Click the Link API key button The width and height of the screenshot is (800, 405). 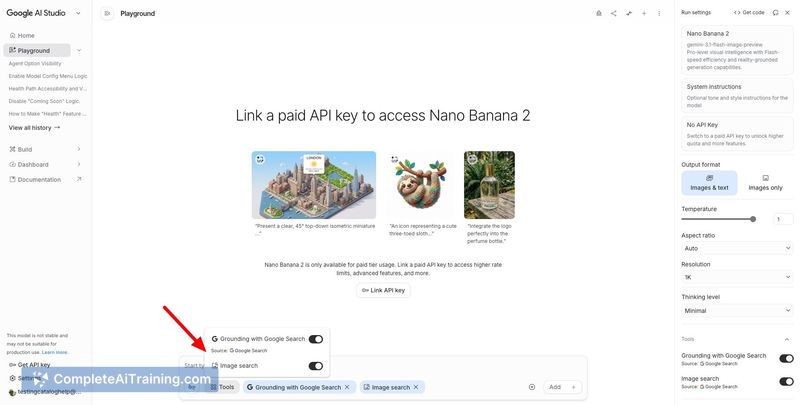click(x=383, y=290)
